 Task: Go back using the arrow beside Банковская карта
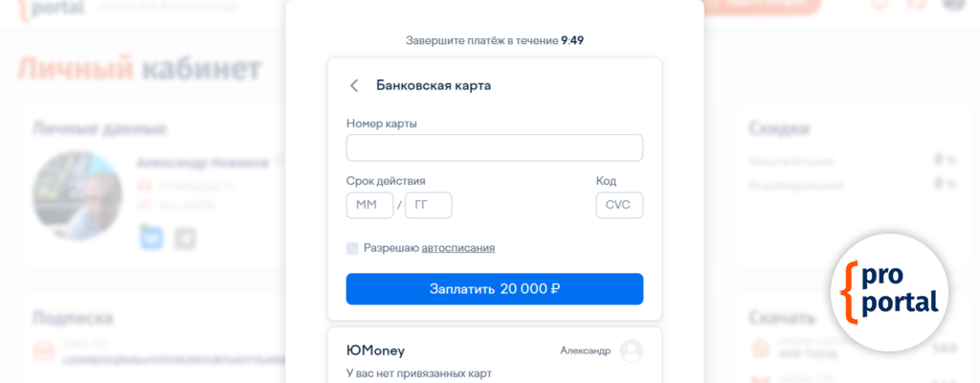point(354,86)
